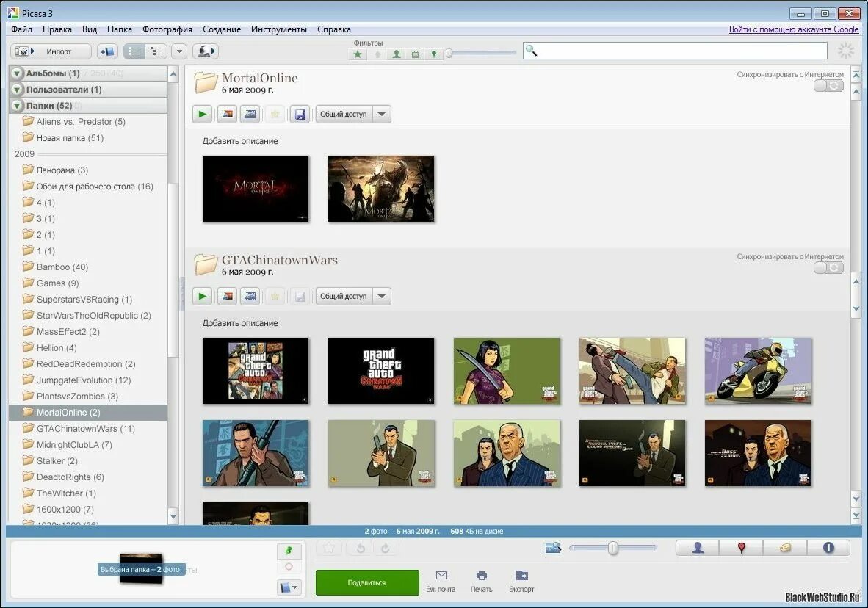Collapse the Альбомы section
This screenshot has width=868, height=608.
pos(17,73)
